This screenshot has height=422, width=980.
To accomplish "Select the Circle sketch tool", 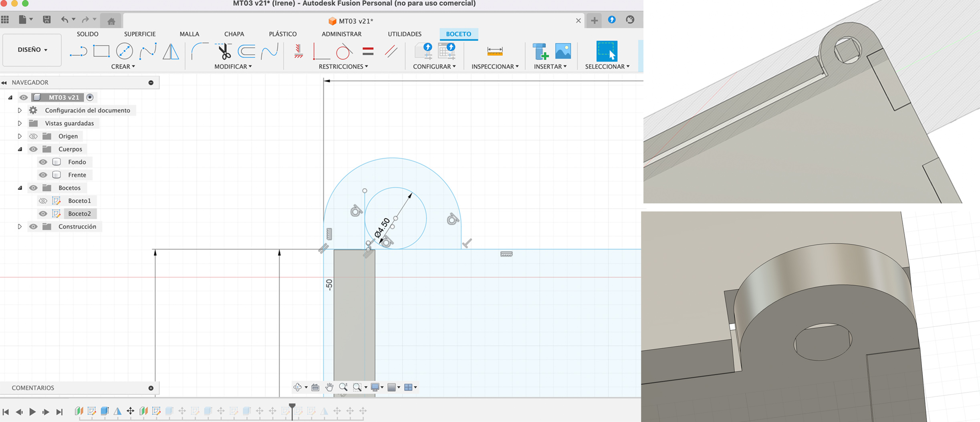I will (124, 51).
